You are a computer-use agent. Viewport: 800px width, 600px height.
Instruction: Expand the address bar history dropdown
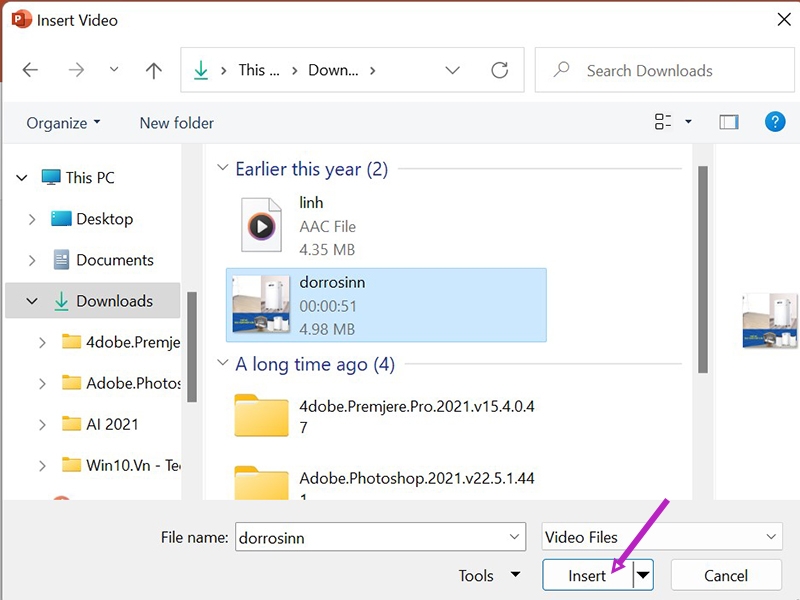(x=452, y=70)
